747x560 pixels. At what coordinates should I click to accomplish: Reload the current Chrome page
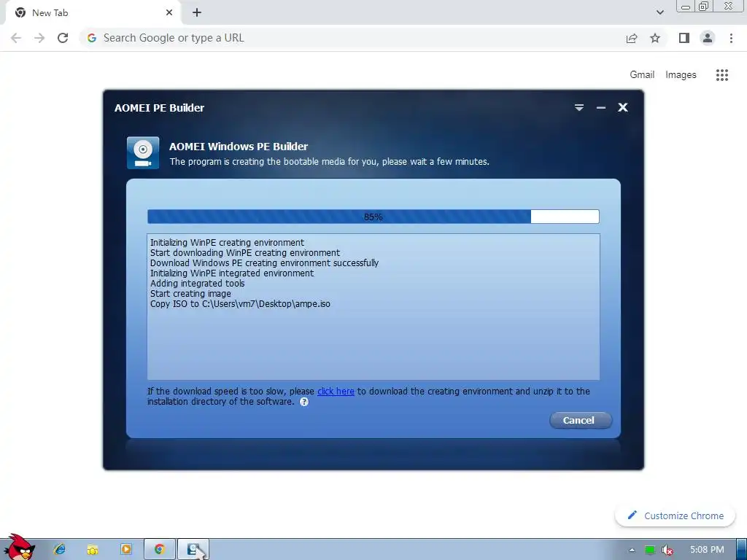click(x=63, y=38)
